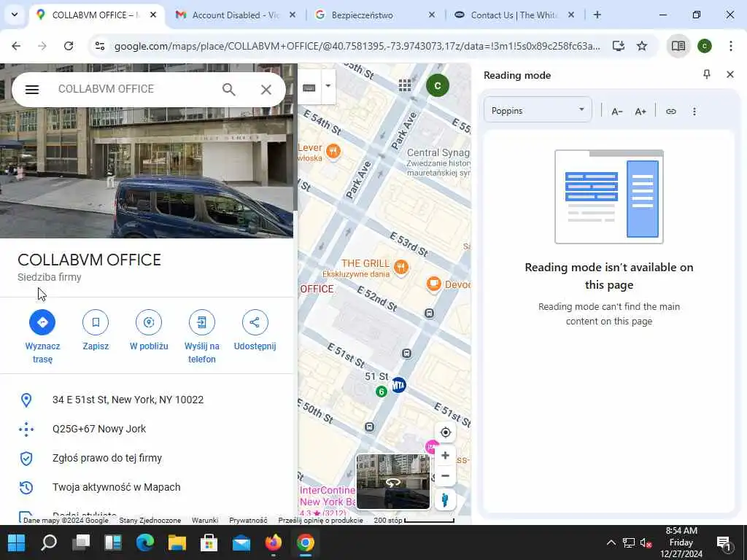The image size is (747, 560).
Task: Open more reading mode options
Action: [x=694, y=112]
